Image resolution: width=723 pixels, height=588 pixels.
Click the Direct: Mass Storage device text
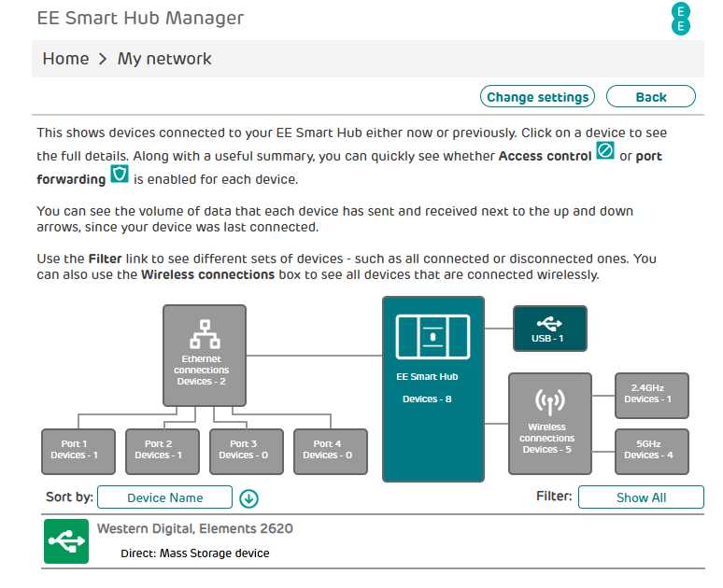pyautogui.click(x=194, y=553)
